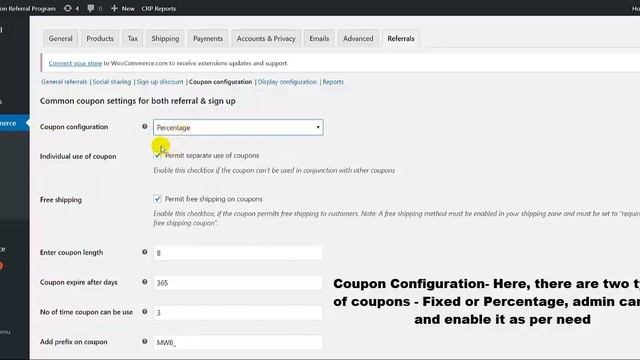
Task: Click the Coupon expire after days field
Action: tap(238, 283)
